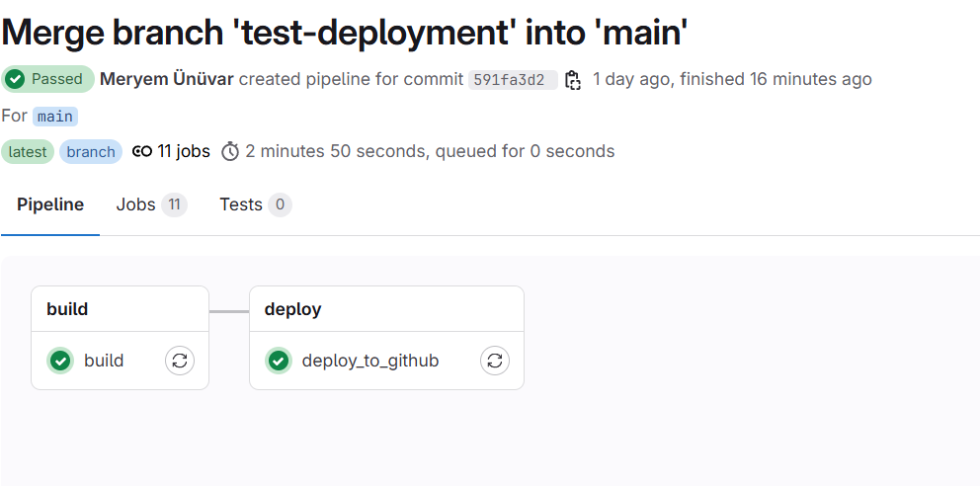980x486 pixels.
Task: Open Meryem Ünüvar's profile
Action: 167,79
